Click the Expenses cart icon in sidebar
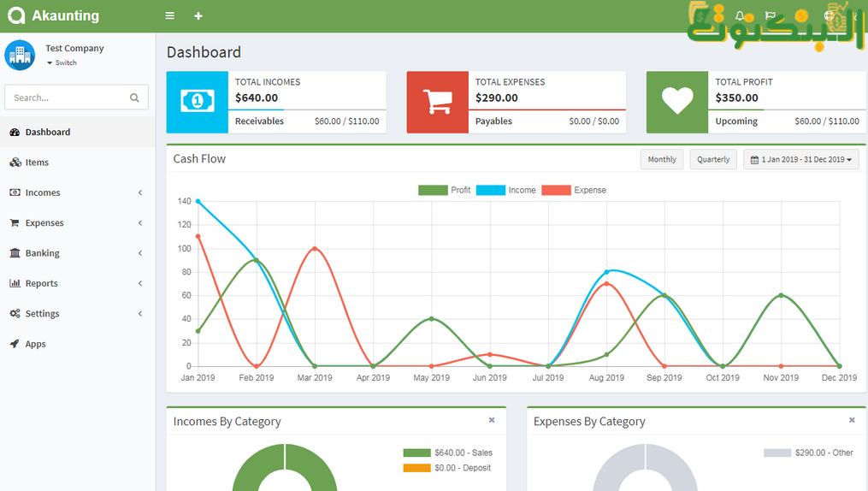The image size is (868, 491). [15, 222]
